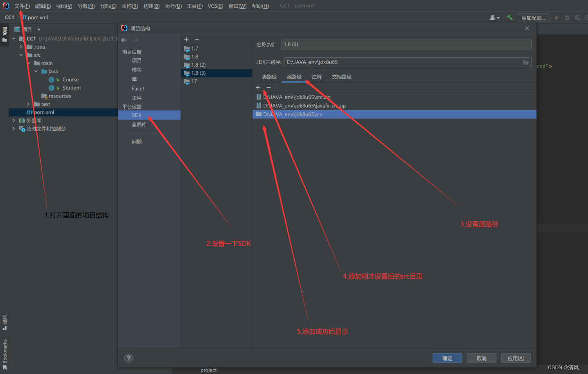
Task: Open 工件 settings page
Action: pos(137,98)
